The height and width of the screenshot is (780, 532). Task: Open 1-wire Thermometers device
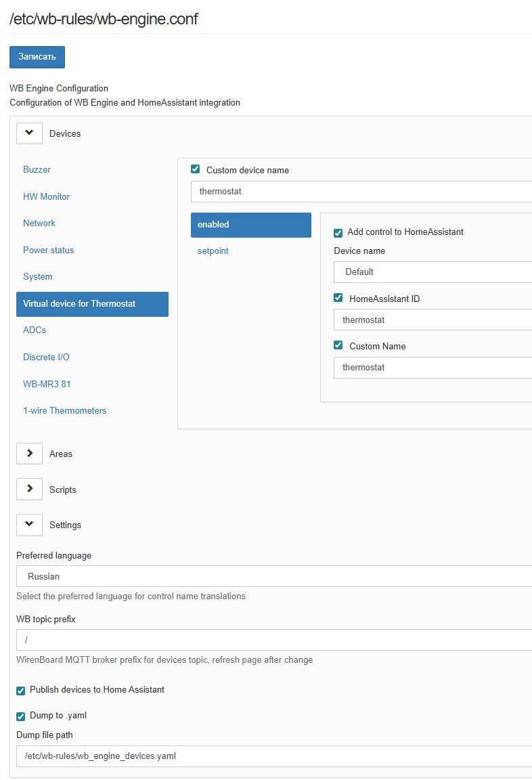(x=64, y=410)
